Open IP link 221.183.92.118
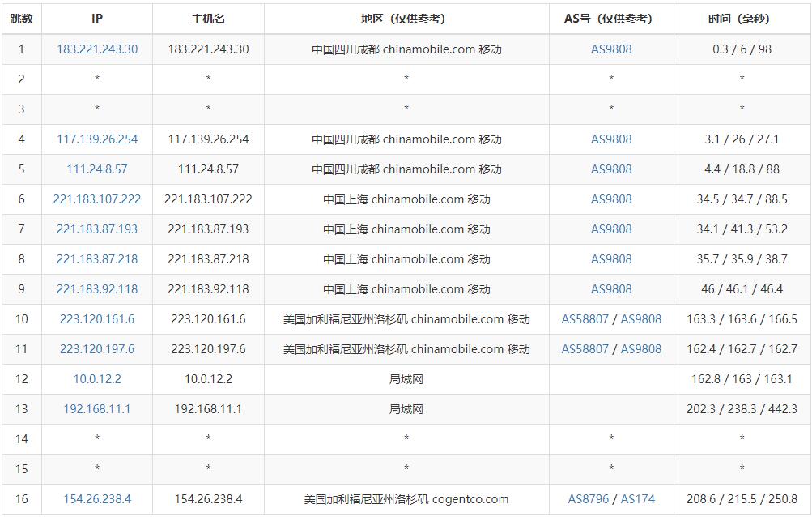The width and height of the screenshot is (812, 517). click(97, 288)
